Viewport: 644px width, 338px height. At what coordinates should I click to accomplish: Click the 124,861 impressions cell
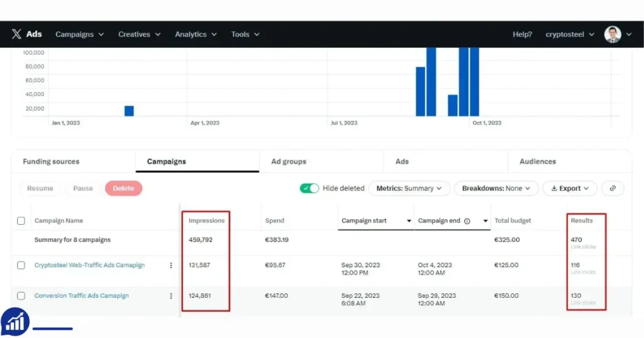[199, 296]
